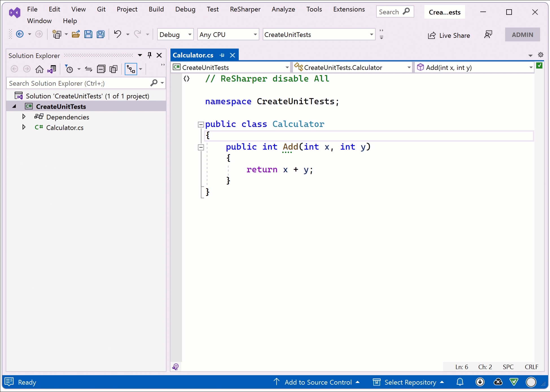Open the Any CPU platform dropdown
This screenshot has height=392, width=550.
tap(255, 34)
